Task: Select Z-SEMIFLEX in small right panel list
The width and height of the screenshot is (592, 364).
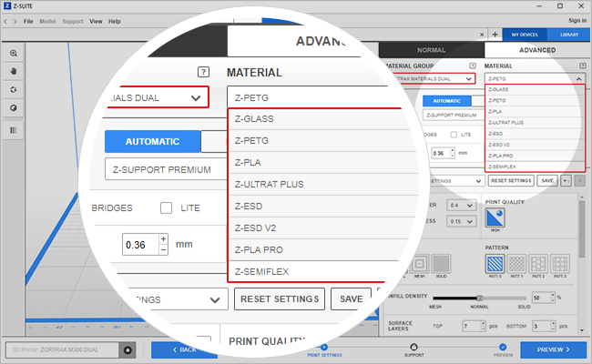Action: (x=535, y=167)
